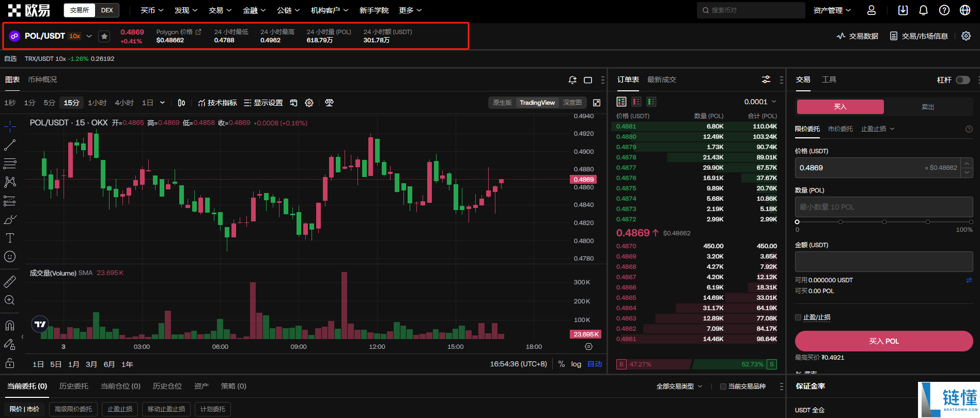The image size is (980, 418).
Task: Select the text annotation tool
Action: (10, 238)
